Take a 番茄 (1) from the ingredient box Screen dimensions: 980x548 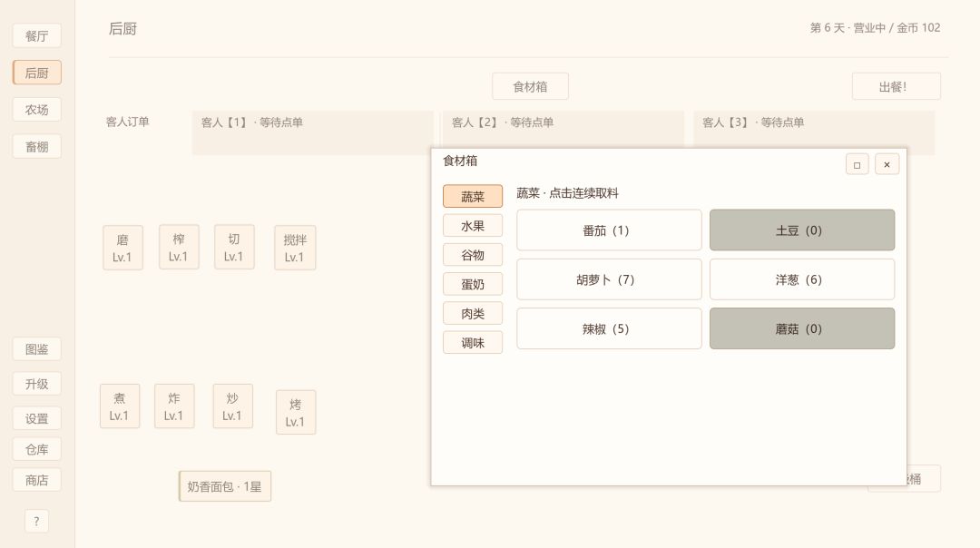tap(610, 230)
